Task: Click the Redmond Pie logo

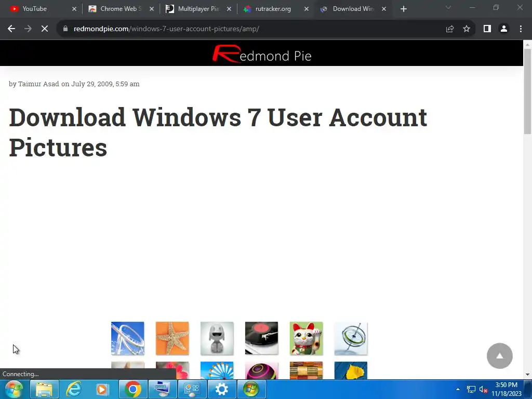Action: 262,54
